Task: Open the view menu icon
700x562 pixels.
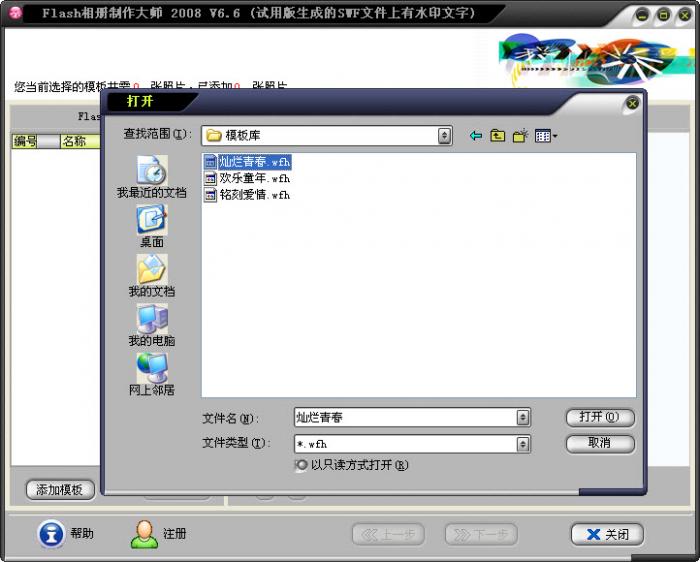Action: tap(546, 136)
